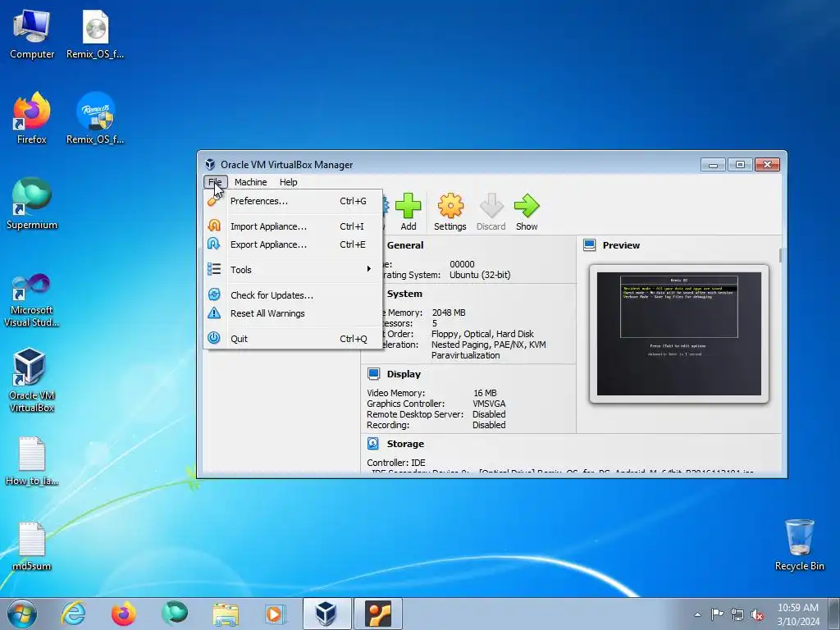Click the Reset Warnings triangle icon
Image resolution: width=840 pixels, height=630 pixels.
pyautogui.click(x=214, y=313)
